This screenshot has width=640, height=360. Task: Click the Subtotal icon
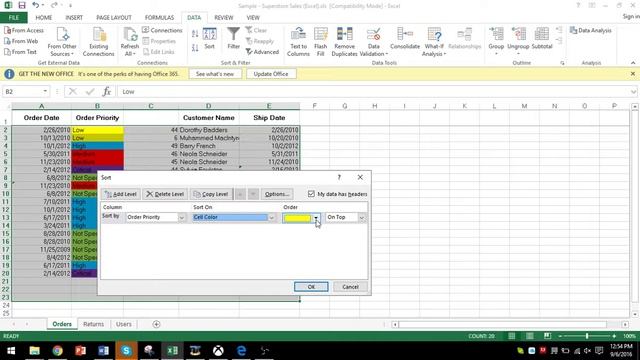click(x=542, y=34)
